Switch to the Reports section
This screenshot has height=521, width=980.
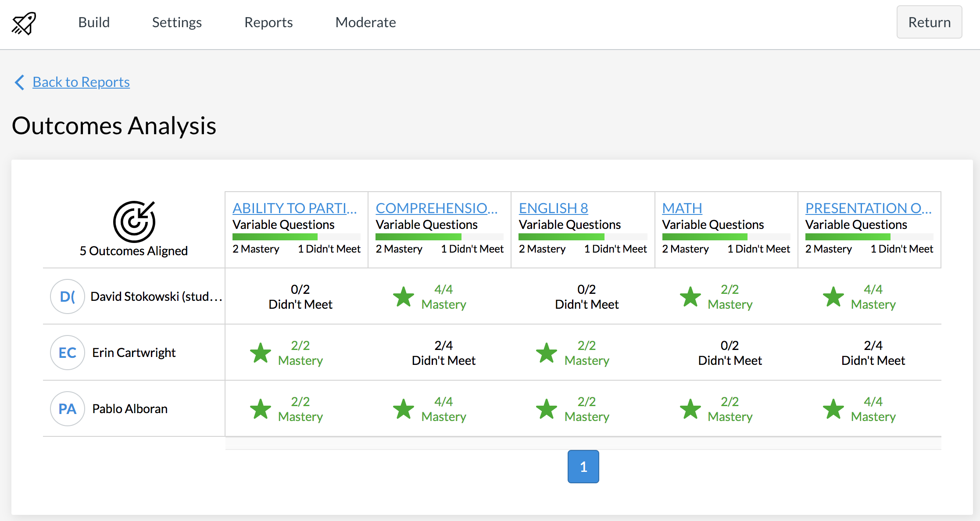[268, 22]
